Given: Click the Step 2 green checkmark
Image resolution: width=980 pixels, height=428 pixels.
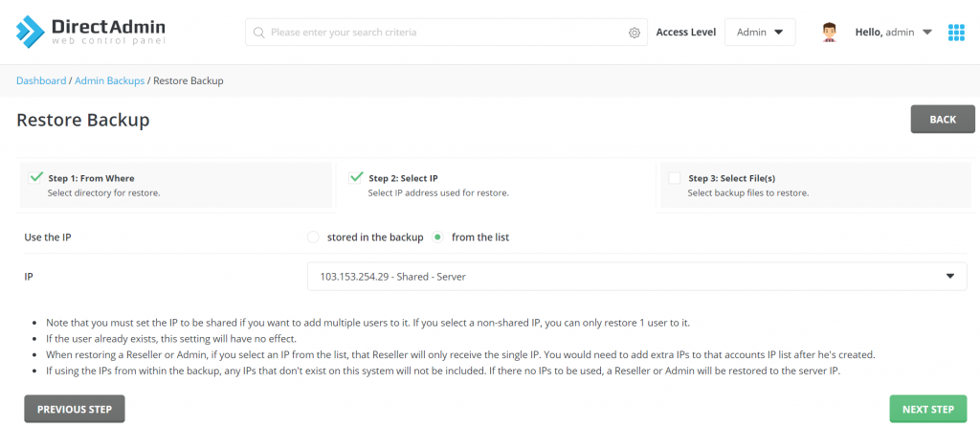Looking at the screenshot, I should (356, 177).
